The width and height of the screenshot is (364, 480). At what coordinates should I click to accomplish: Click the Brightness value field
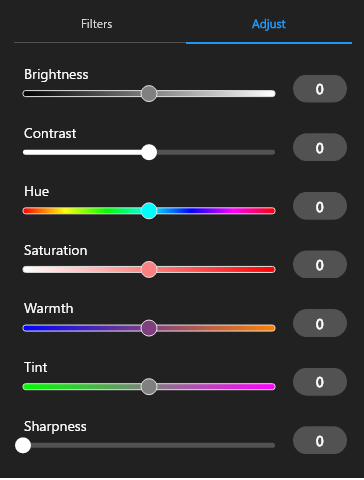point(320,89)
